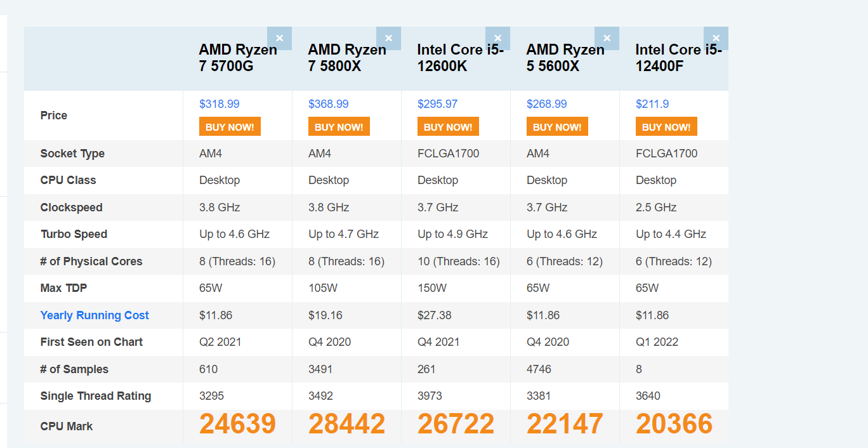Click Buy Now under $318.99 price
The width and height of the screenshot is (868, 448).
[230, 127]
